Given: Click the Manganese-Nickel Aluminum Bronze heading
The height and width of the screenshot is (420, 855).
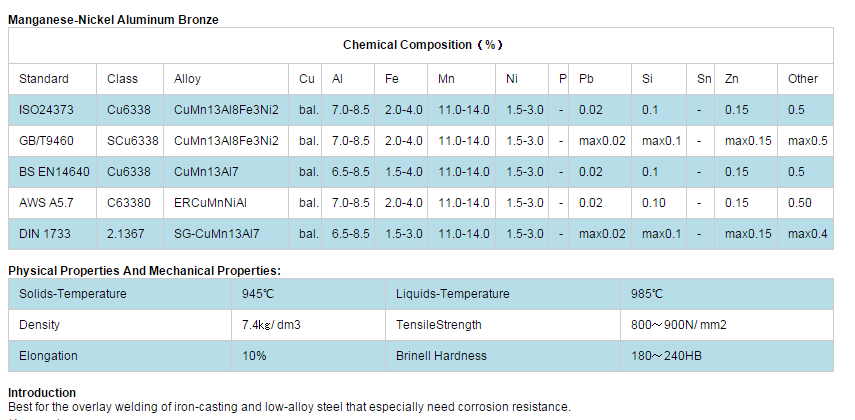Looking at the screenshot, I should [113, 20].
